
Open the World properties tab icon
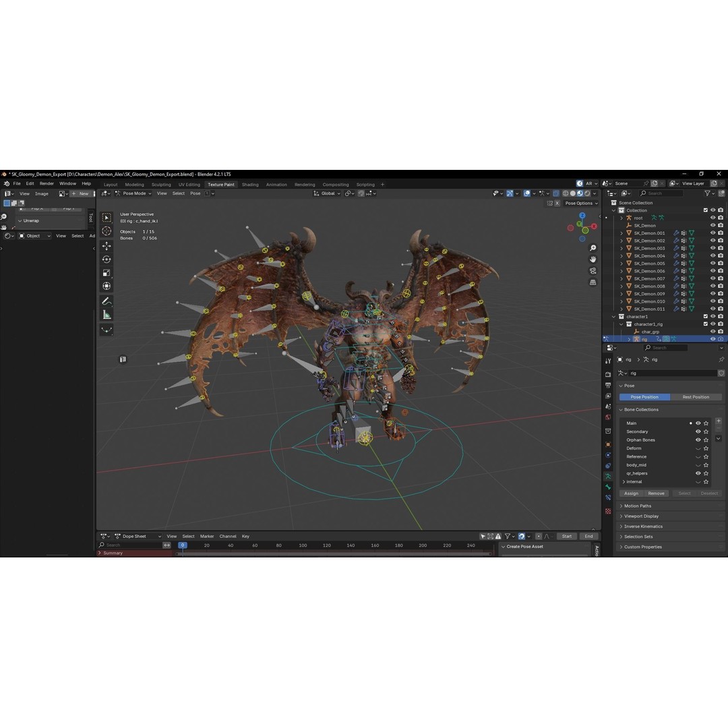click(608, 417)
